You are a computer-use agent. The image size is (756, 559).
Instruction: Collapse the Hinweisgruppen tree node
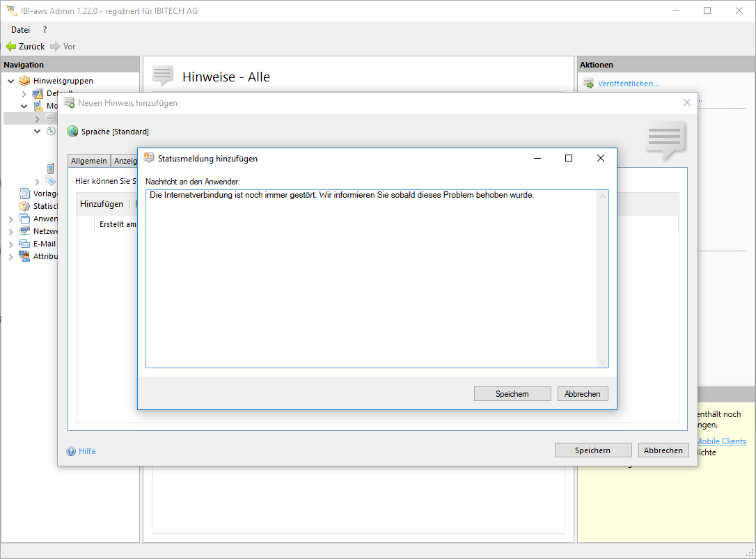(x=10, y=81)
